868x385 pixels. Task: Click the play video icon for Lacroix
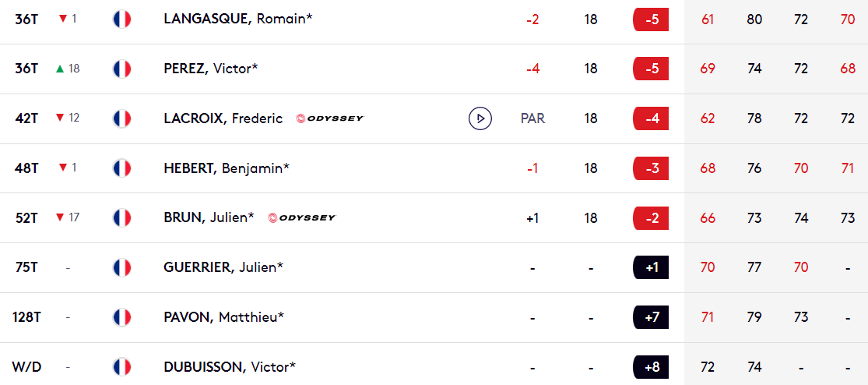click(x=480, y=118)
